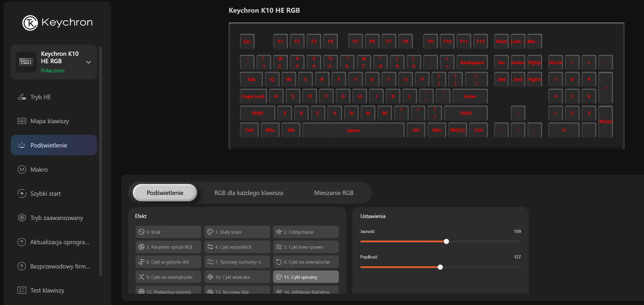Viewport: 644px width, 305px height.
Task: Select effect 10. Cykl wiatraka
Action: click(x=237, y=277)
